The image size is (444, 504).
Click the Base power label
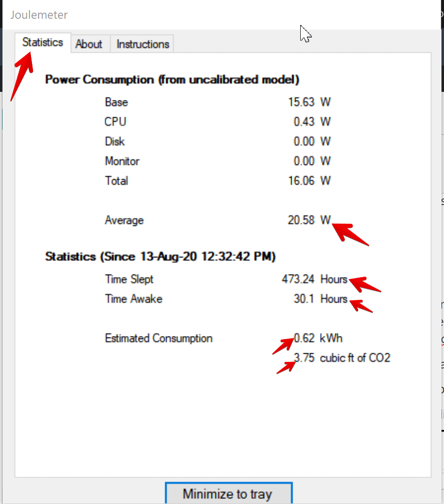coord(116,102)
